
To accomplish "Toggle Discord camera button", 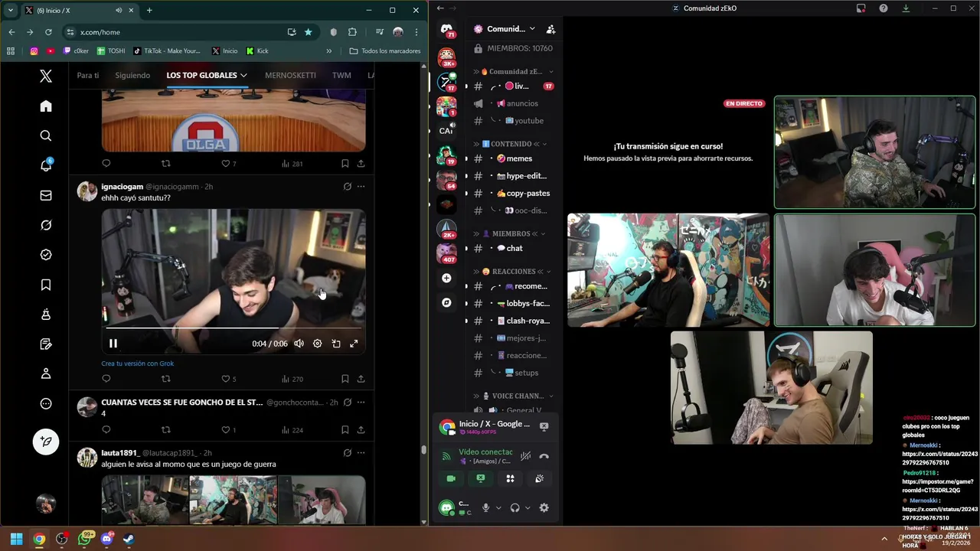I will (x=451, y=478).
